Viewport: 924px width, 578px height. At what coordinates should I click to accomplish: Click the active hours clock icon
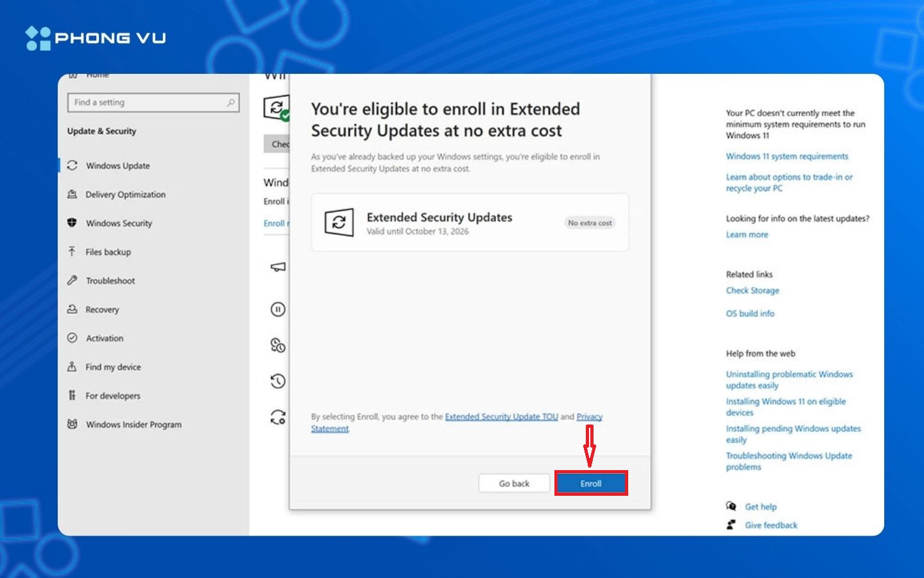click(x=278, y=346)
